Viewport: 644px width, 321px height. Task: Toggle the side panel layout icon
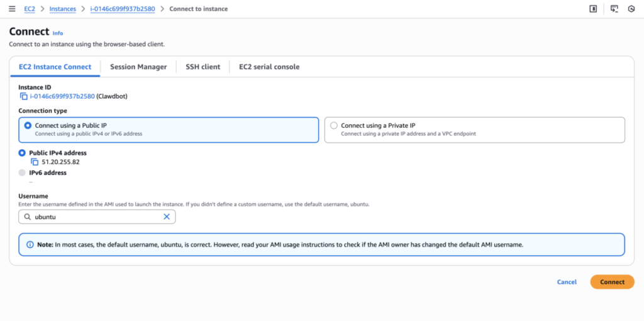point(593,9)
